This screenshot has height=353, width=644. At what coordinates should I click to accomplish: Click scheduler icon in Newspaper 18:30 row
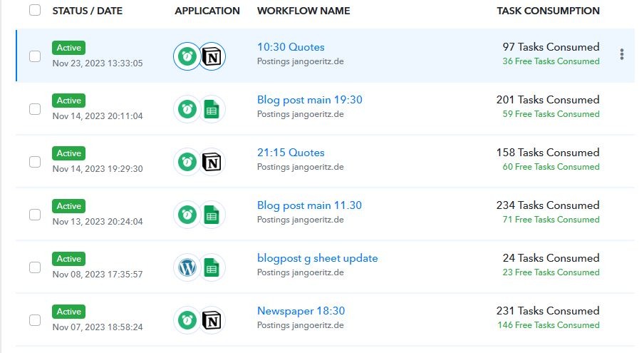coord(187,320)
